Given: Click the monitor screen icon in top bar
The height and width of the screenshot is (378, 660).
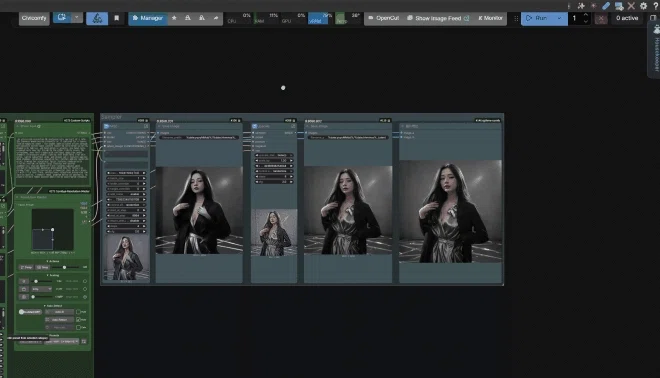Looking at the screenshot, I should 619,6.
